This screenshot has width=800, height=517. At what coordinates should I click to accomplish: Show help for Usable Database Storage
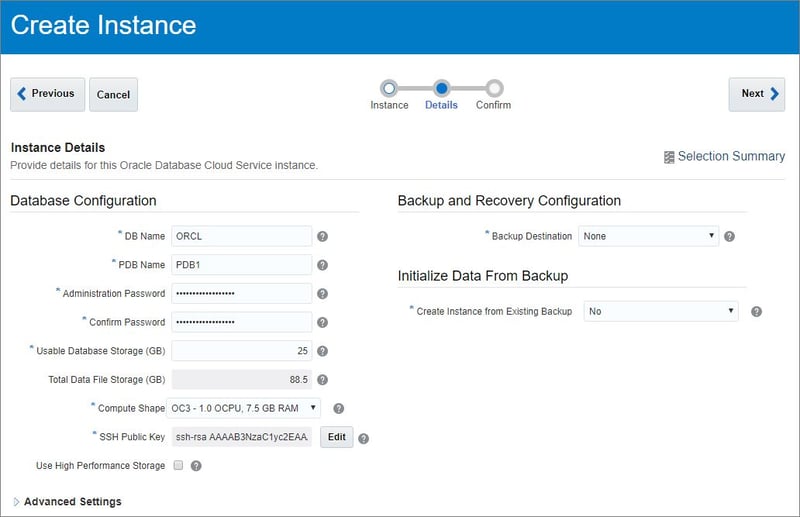(323, 351)
